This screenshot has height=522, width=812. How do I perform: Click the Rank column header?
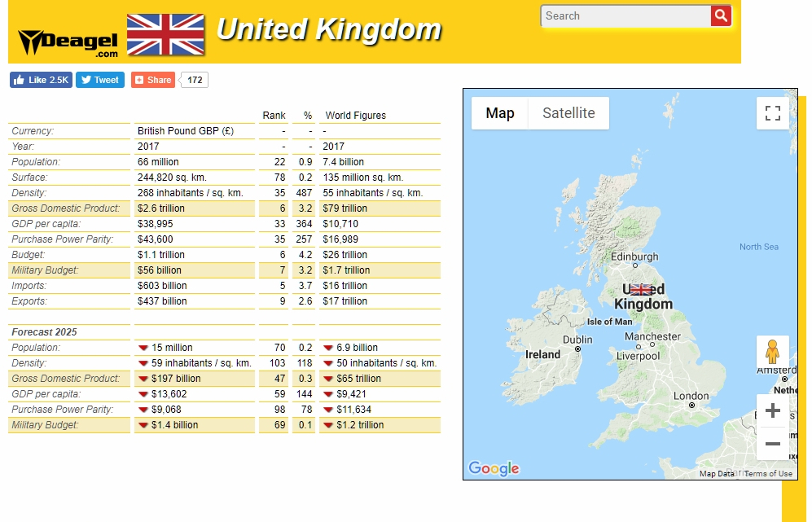[274, 116]
